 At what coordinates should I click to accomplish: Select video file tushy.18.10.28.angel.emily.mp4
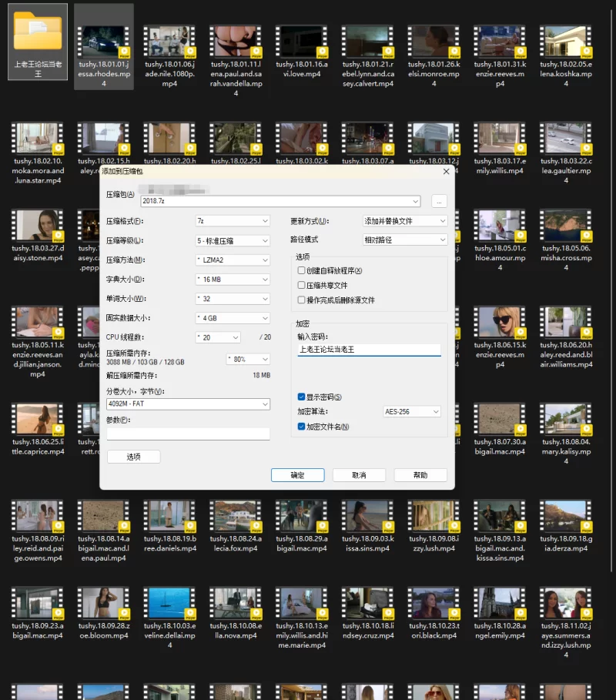500,614
